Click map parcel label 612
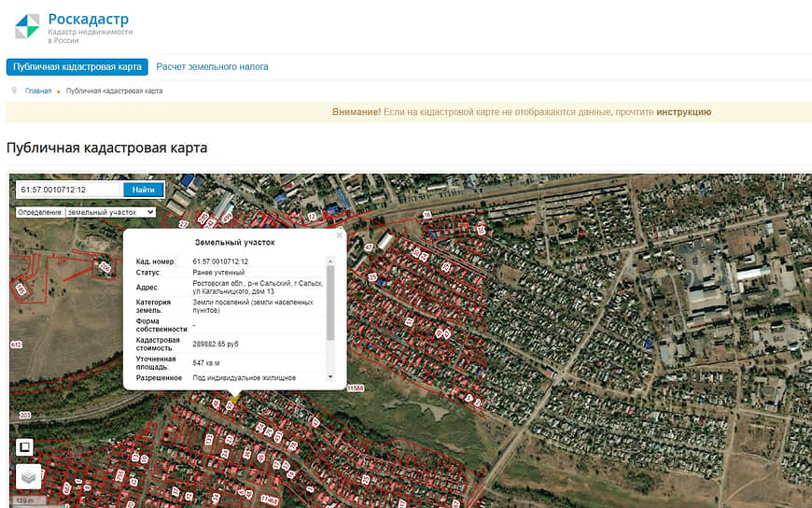 16,345
